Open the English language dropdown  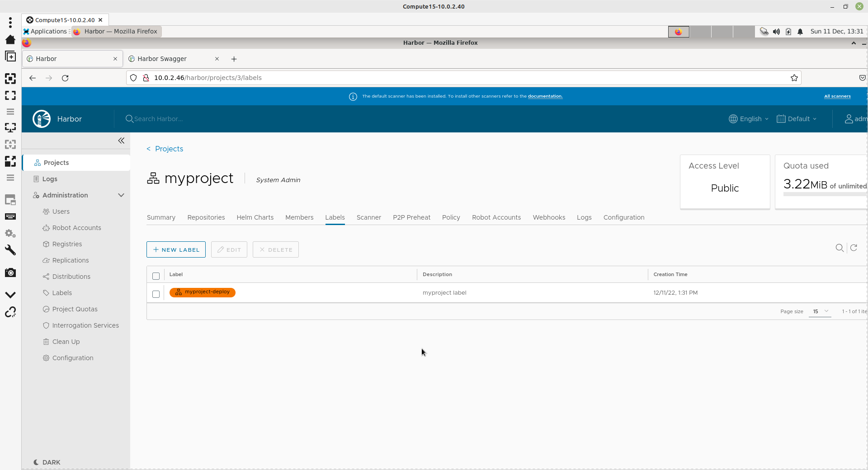tap(749, 119)
